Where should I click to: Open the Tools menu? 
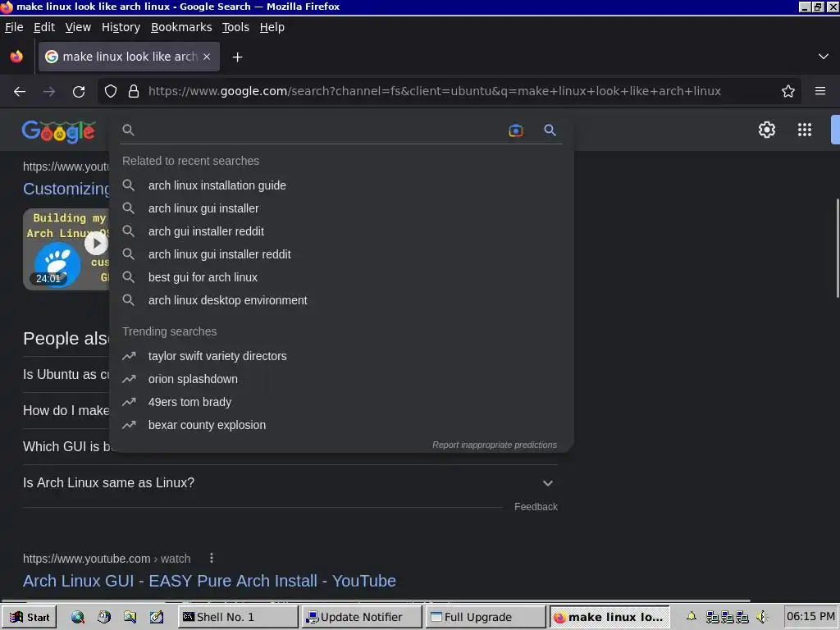pos(235,27)
